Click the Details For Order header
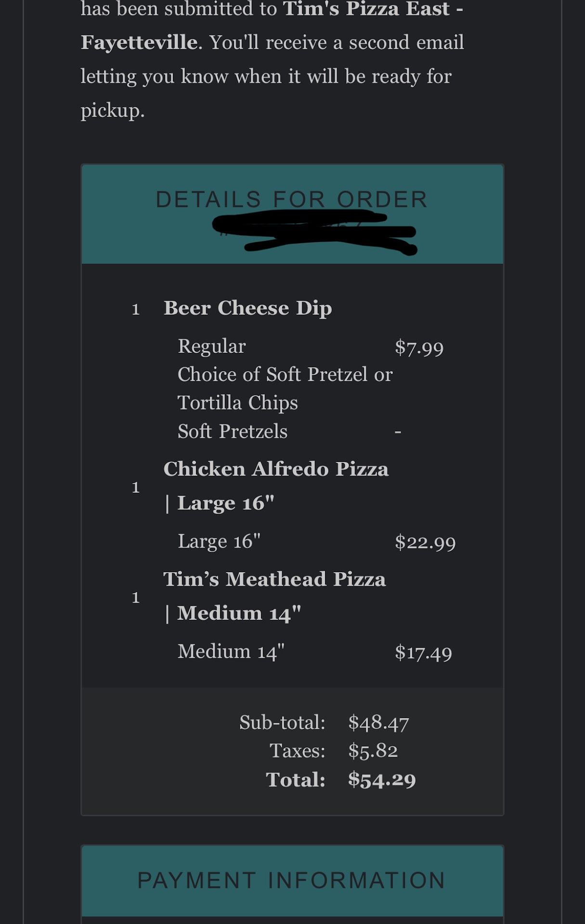The width and height of the screenshot is (585, 924). pyautogui.click(x=292, y=200)
